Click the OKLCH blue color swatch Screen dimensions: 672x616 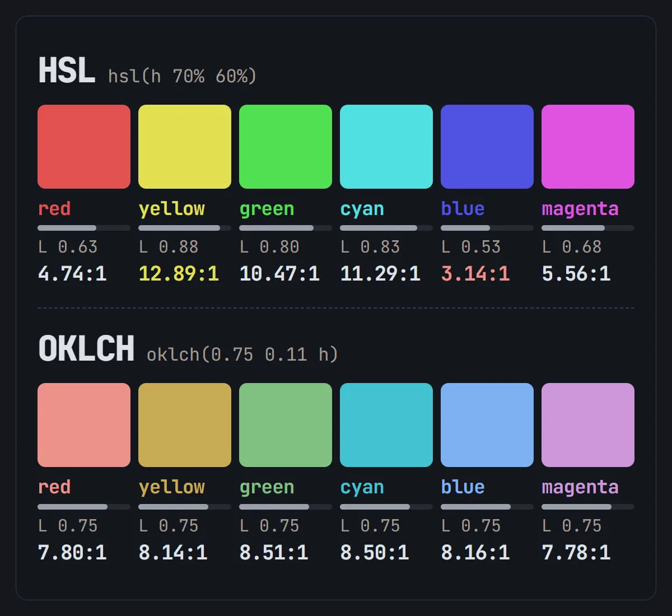point(487,425)
